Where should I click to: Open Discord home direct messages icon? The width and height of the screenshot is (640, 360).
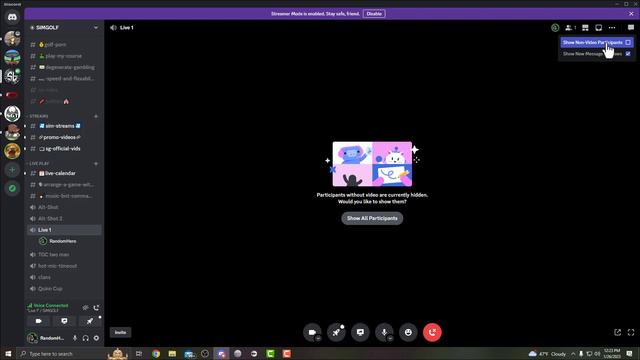(12, 18)
